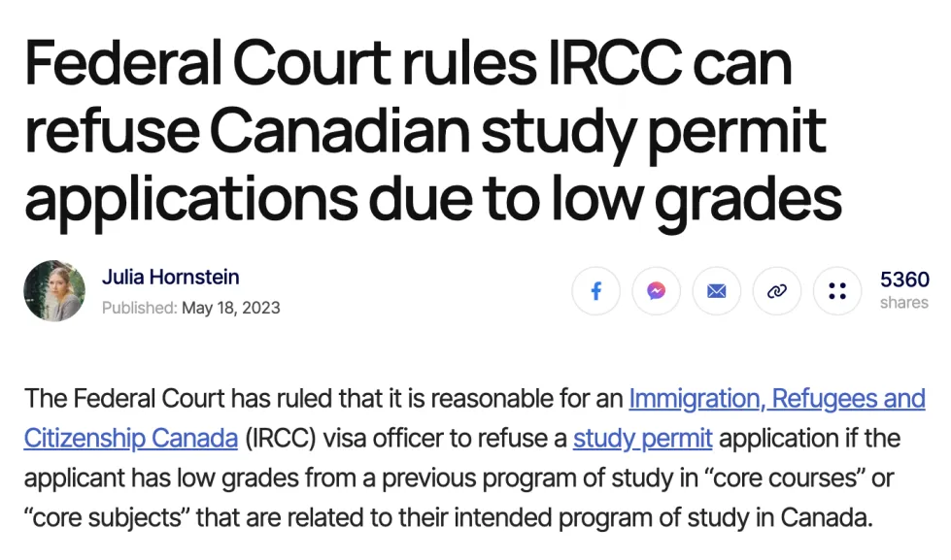Screen dimensions: 951x560
Task: Click the "Published:" label below author
Action: tap(140, 308)
